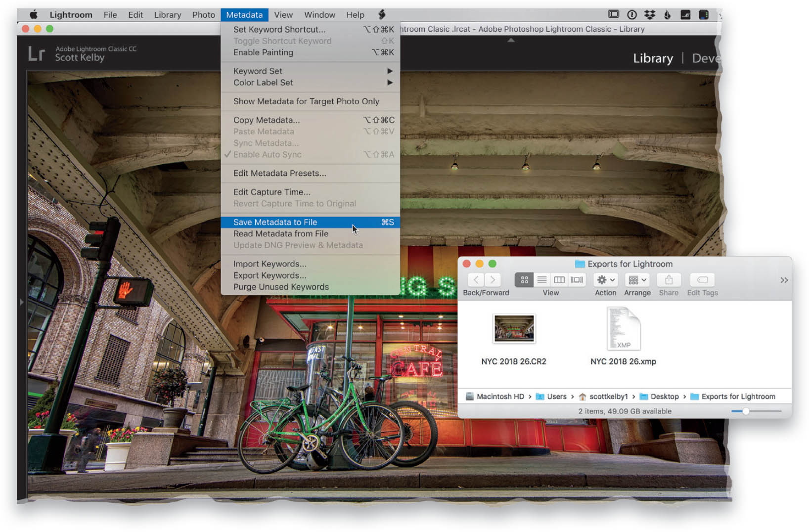
Task: Click the Finder Edit Tags button
Action: click(702, 280)
